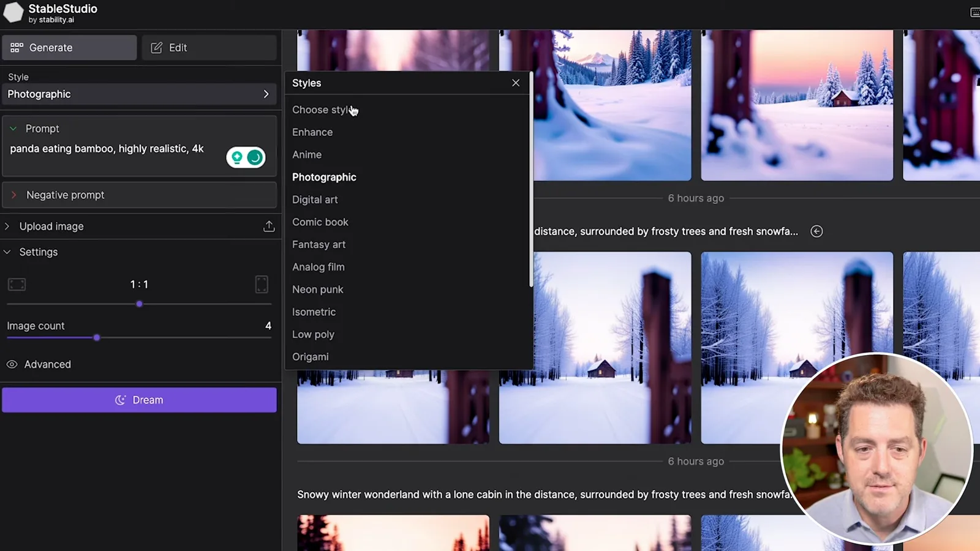This screenshot has width=980, height=551.
Task: Select the Anime style
Action: pyautogui.click(x=307, y=155)
